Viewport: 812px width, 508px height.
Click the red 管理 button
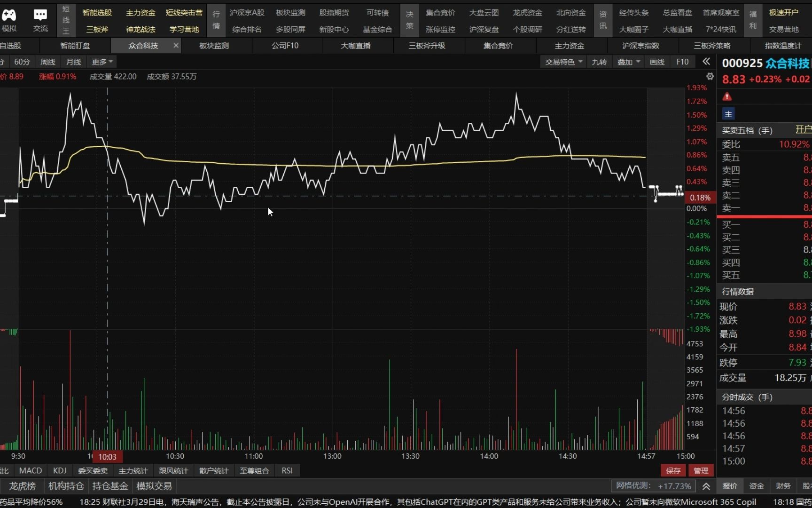point(701,470)
